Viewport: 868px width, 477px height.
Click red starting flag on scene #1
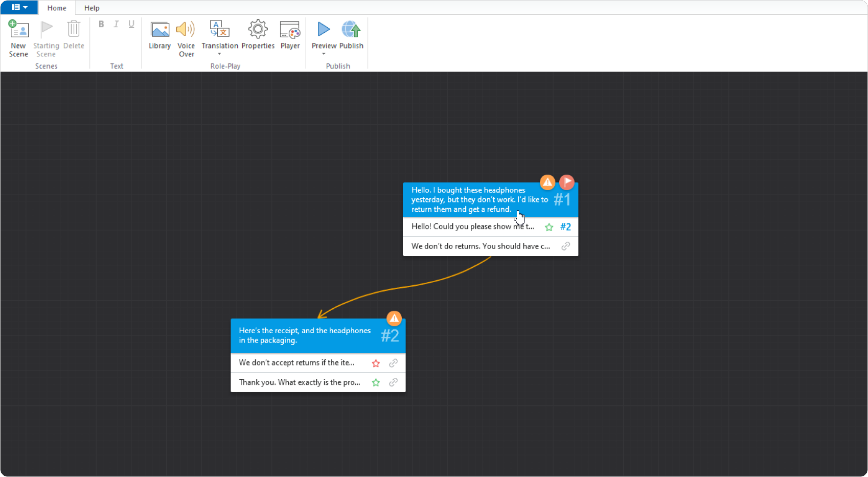tap(567, 182)
